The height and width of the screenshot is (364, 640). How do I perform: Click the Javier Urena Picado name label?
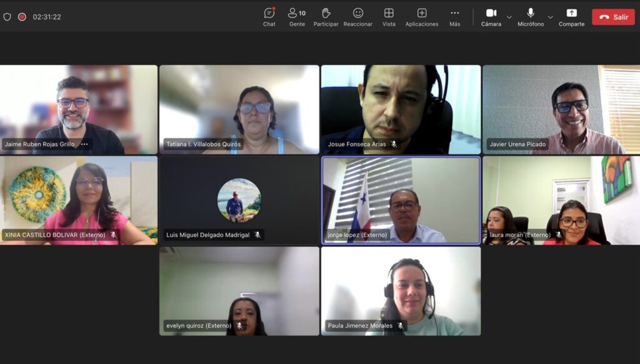517,144
